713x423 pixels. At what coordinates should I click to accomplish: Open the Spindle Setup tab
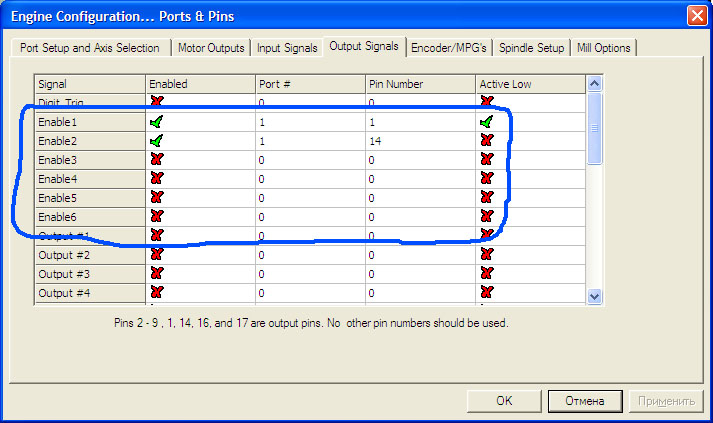(x=532, y=48)
